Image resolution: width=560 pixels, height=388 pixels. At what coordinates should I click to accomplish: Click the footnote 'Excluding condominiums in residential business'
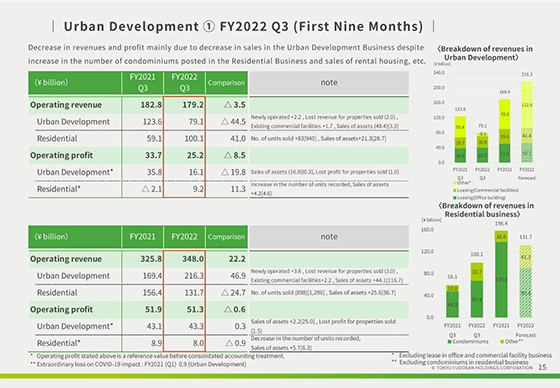460,362
